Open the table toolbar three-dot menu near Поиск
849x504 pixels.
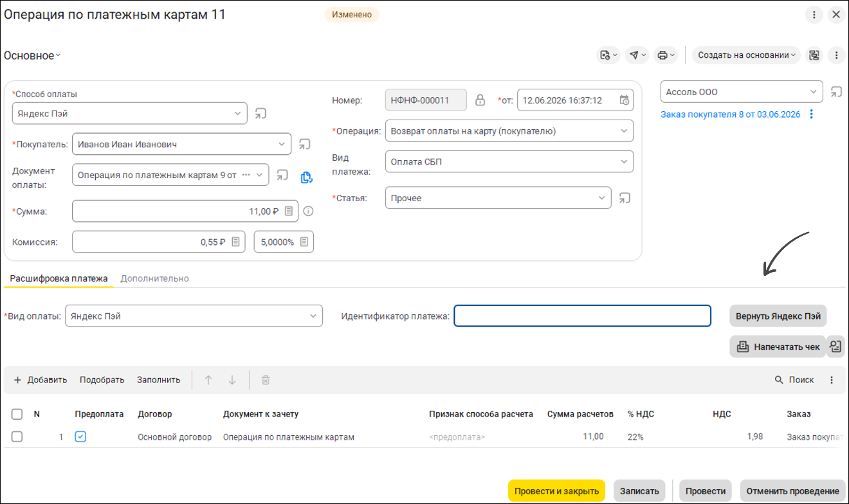pyautogui.click(x=832, y=380)
